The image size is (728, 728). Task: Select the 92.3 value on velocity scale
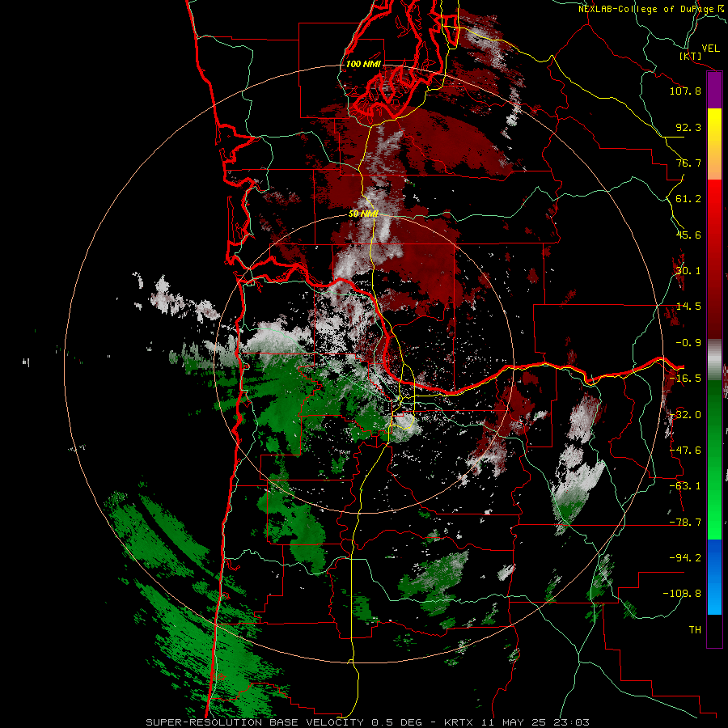688,127
